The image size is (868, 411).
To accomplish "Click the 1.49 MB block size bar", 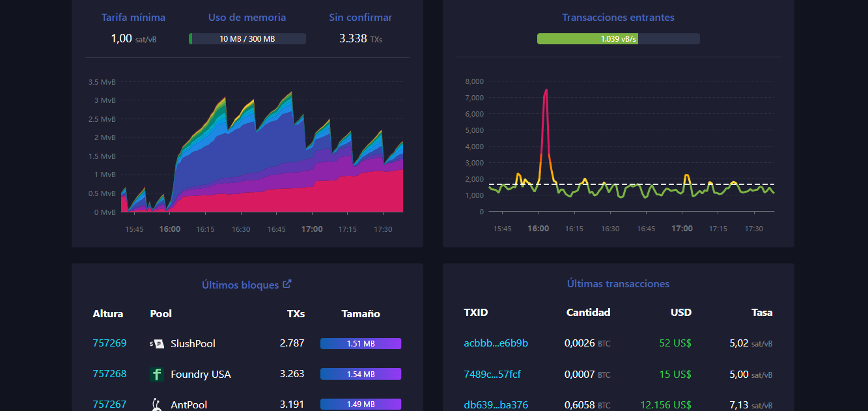I will (360, 405).
